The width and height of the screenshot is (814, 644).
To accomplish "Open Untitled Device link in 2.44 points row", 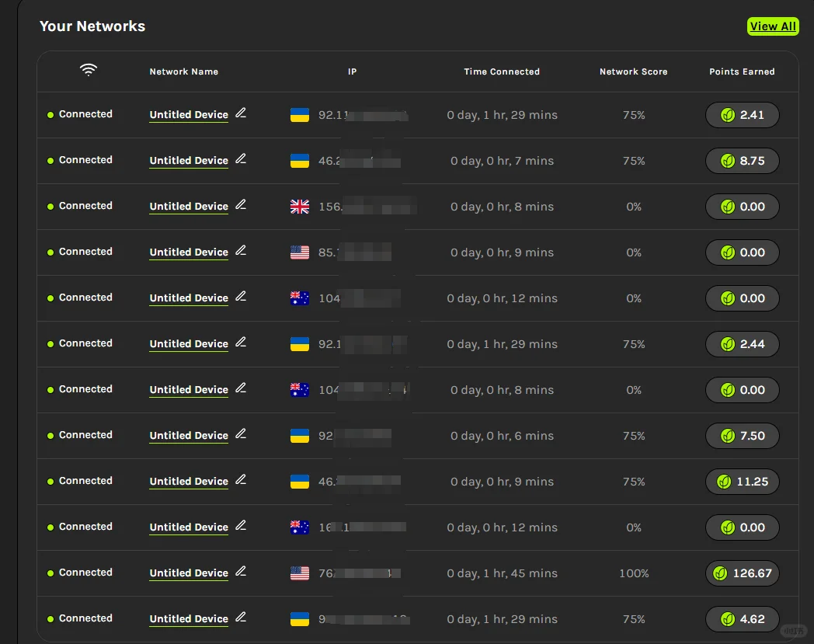I will [x=189, y=344].
